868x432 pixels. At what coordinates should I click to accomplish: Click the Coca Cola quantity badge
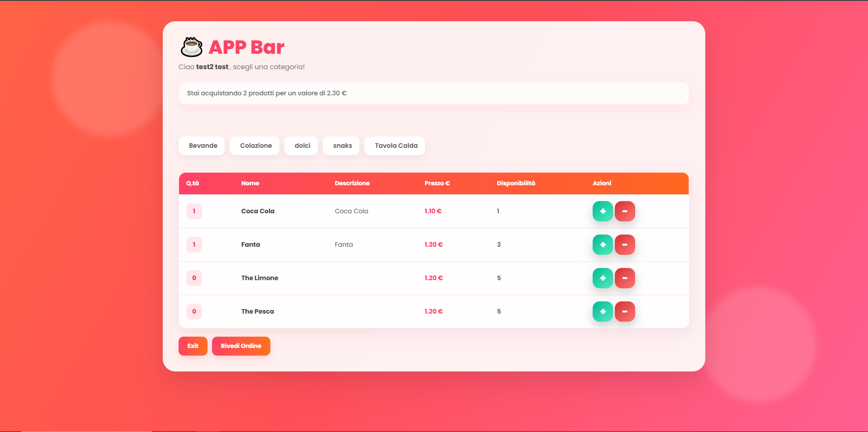[x=194, y=211]
